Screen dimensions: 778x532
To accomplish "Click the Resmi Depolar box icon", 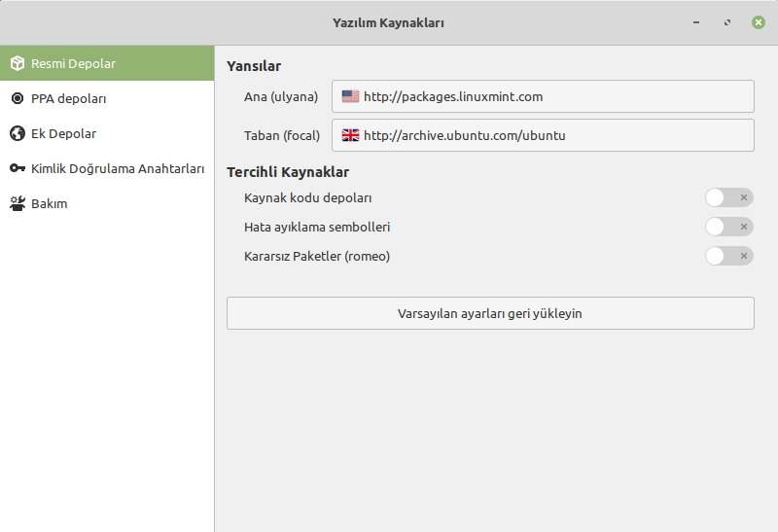I will 18,63.
